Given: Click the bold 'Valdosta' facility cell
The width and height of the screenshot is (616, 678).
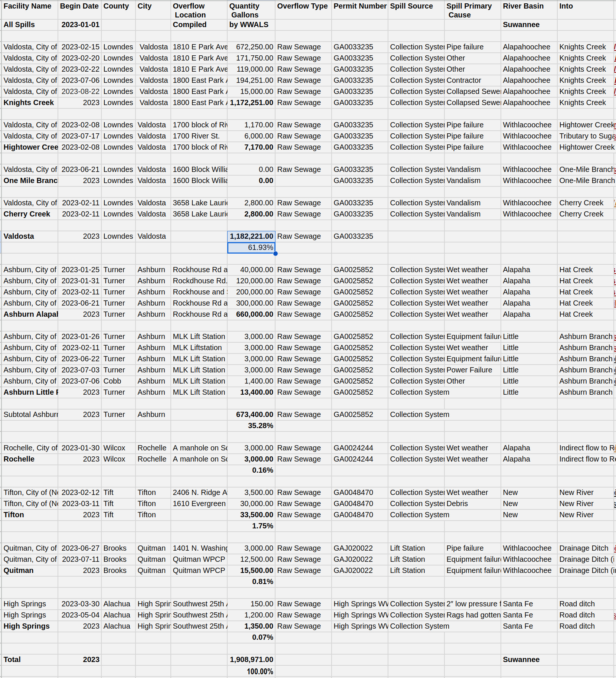Looking at the screenshot, I should click(30, 237).
